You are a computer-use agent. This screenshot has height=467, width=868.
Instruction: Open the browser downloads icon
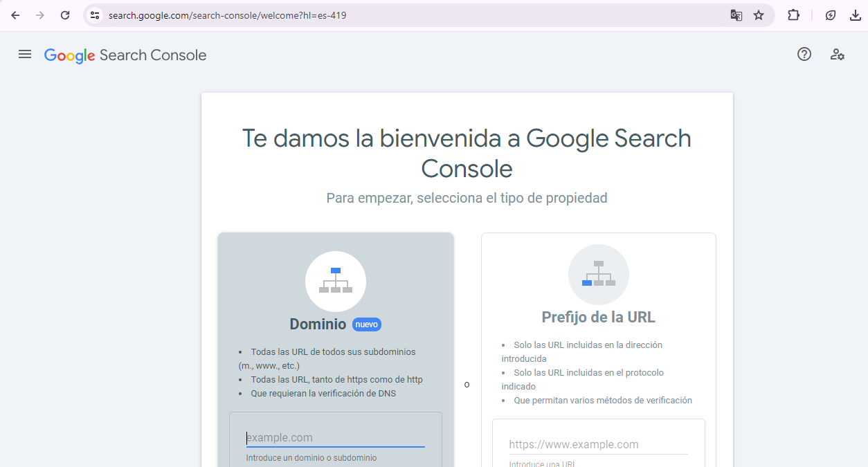pos(856,15)
